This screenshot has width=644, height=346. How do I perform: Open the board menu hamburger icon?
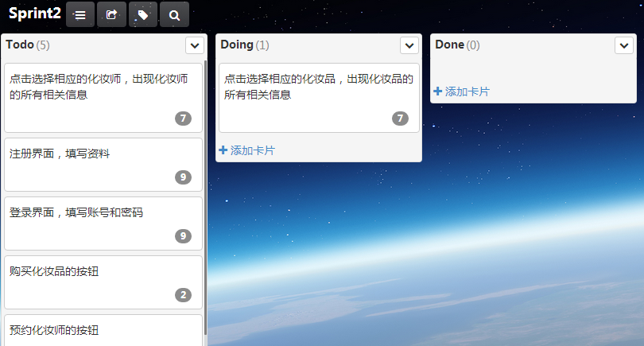[80, 15]
